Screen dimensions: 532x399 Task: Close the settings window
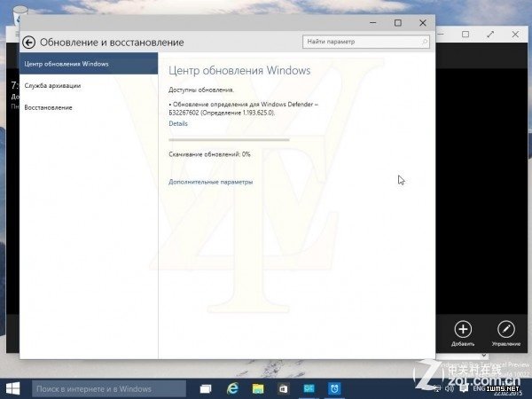tap(423, 23)
